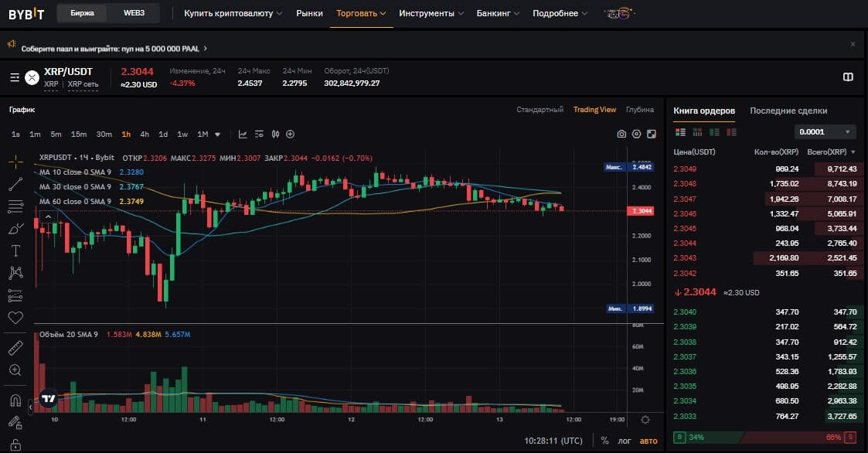Open the indicators icon in the chart toolbar
Image resolution: width=868 pixels, height=453 pixels.
tap(243, 134)
